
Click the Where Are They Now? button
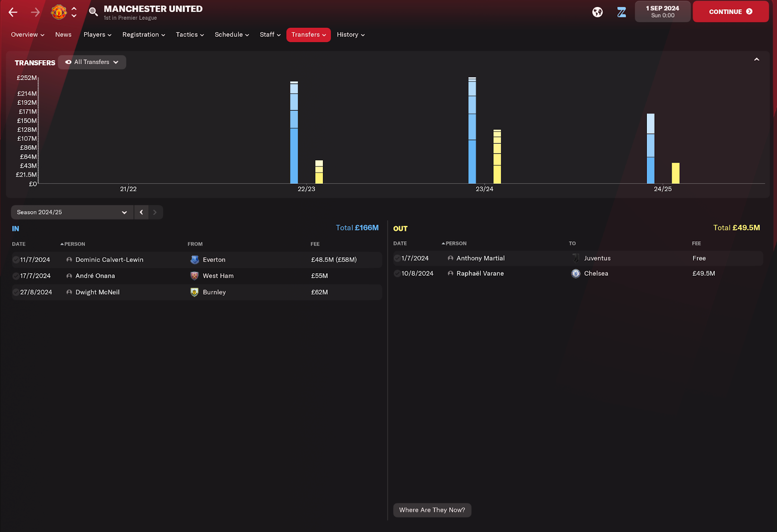tap(432, 510)
